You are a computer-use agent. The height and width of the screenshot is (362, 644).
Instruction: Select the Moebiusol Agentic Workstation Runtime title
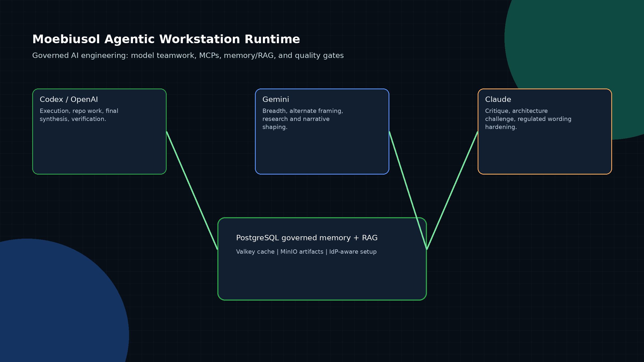(x=166, y=39)
